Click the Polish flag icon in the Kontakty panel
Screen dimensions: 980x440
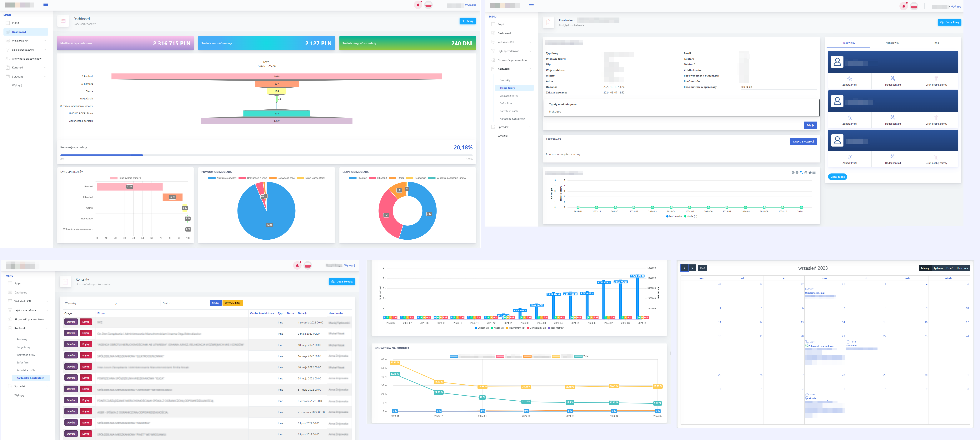click(x=307, y=265)
